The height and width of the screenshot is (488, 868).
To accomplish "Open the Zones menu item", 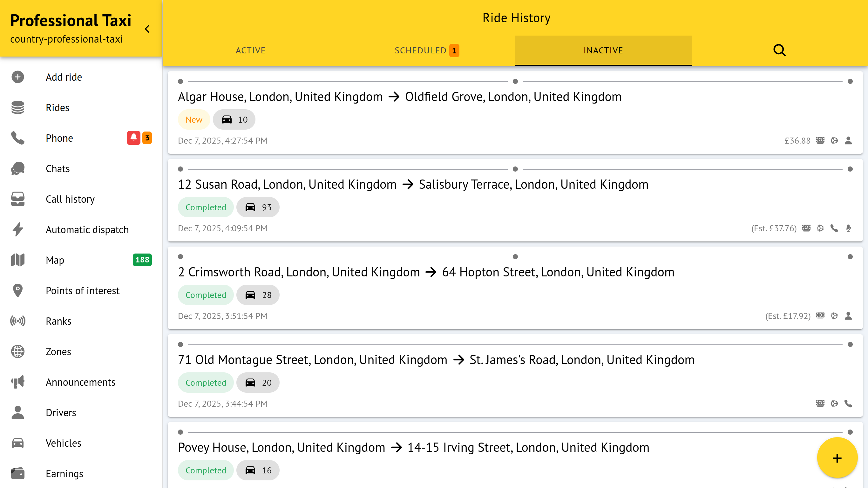I will pos(58,351).
